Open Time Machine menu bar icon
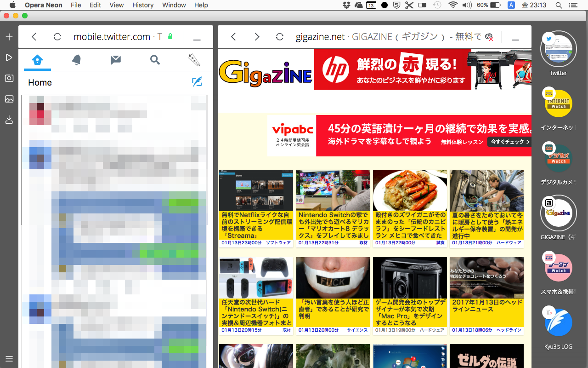 [437, 5]
